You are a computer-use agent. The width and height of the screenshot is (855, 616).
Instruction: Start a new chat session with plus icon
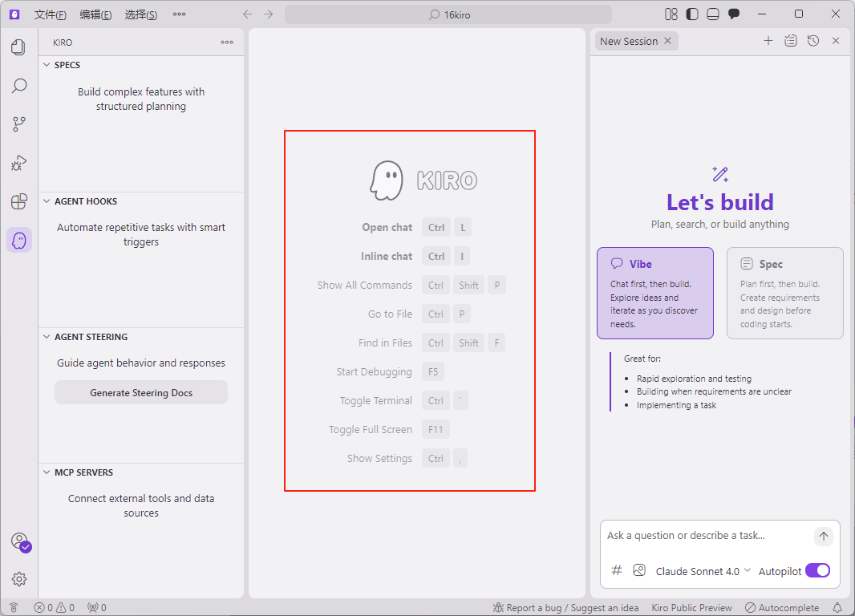pyautogui.click(x=768, y=41)
